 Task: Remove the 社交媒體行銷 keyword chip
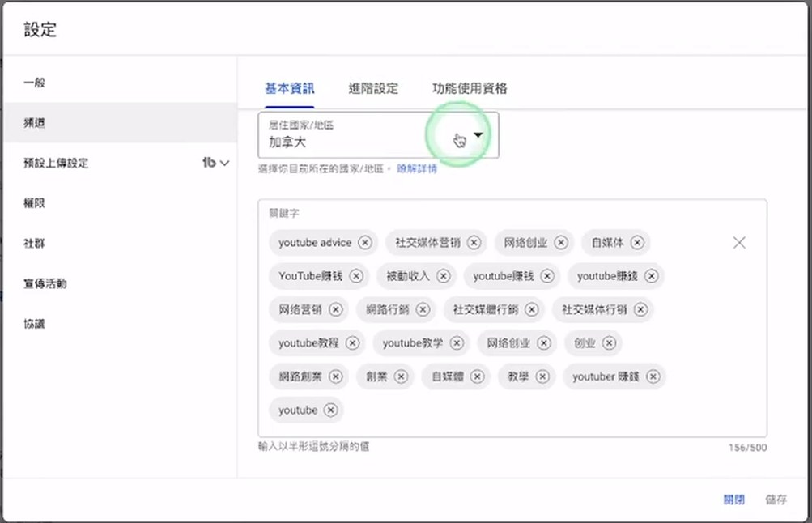(532, 309)
